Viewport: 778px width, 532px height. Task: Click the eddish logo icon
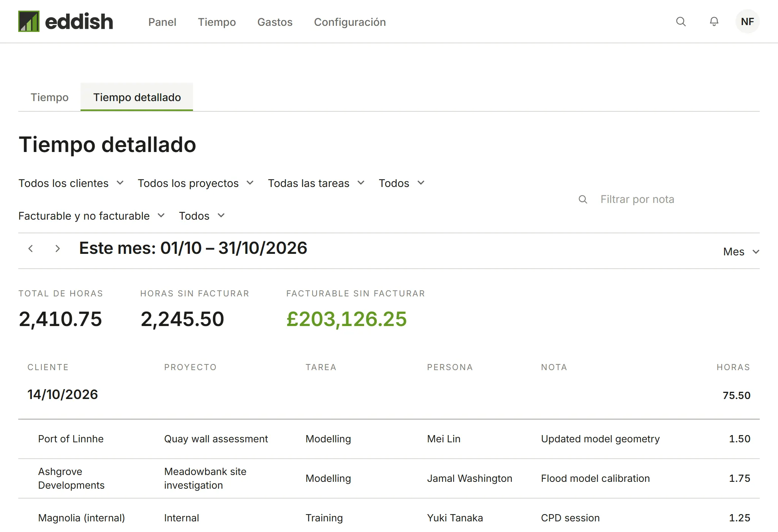pyautogui.click(x=29, y=21)
